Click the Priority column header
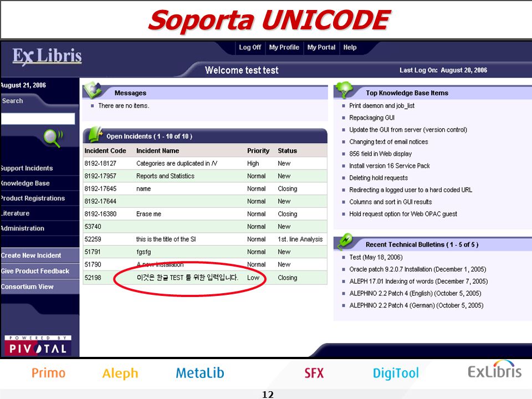Viewport: 532px width, 399px height. pos(258,151)
